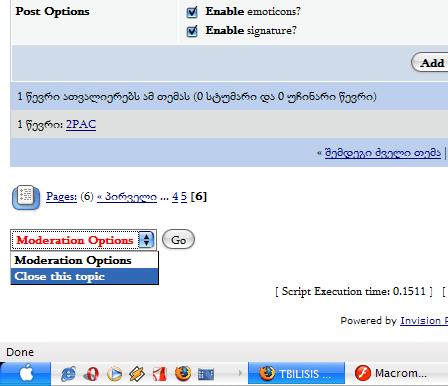Open the Winamp quick launch icon

click(x=137, y=374)
